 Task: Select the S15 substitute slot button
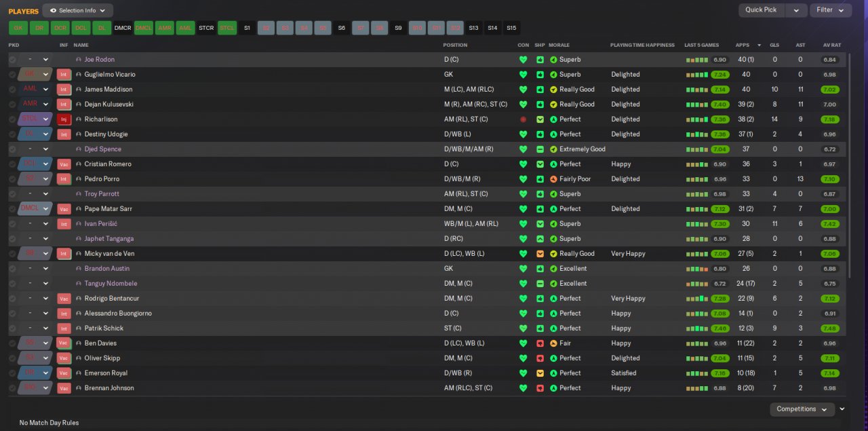(x=511, y=28)
